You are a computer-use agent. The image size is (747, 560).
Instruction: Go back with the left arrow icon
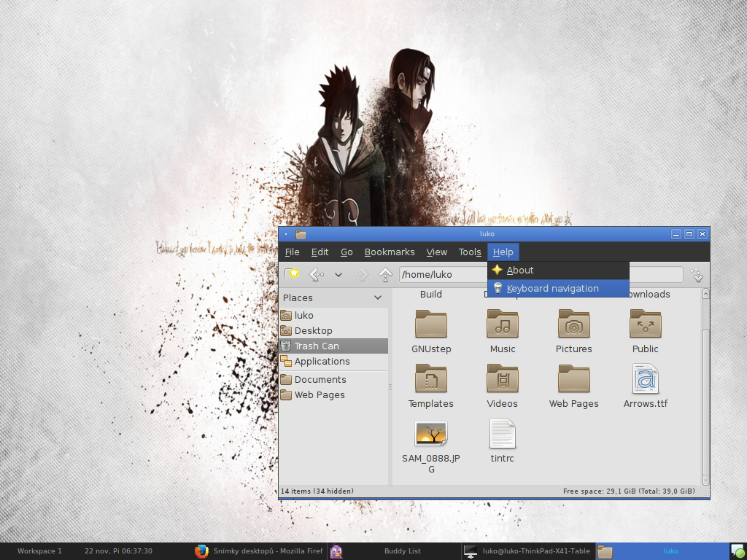click(317, 274)
